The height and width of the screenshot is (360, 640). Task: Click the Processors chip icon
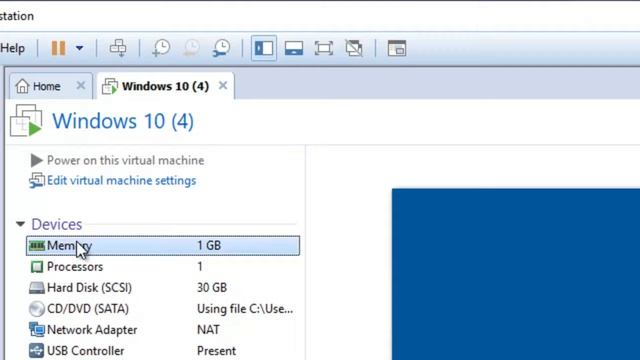(37, 267)
